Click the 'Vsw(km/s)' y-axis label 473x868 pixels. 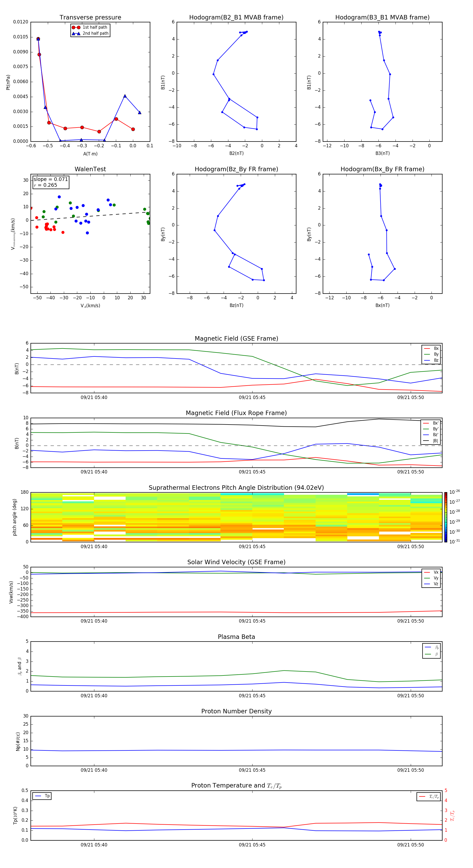(x=11, y=592)
